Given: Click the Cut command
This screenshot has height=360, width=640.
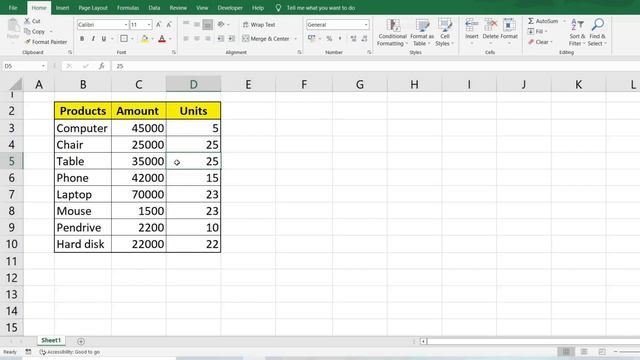Looking at the screenshot, I should point(32,21).
